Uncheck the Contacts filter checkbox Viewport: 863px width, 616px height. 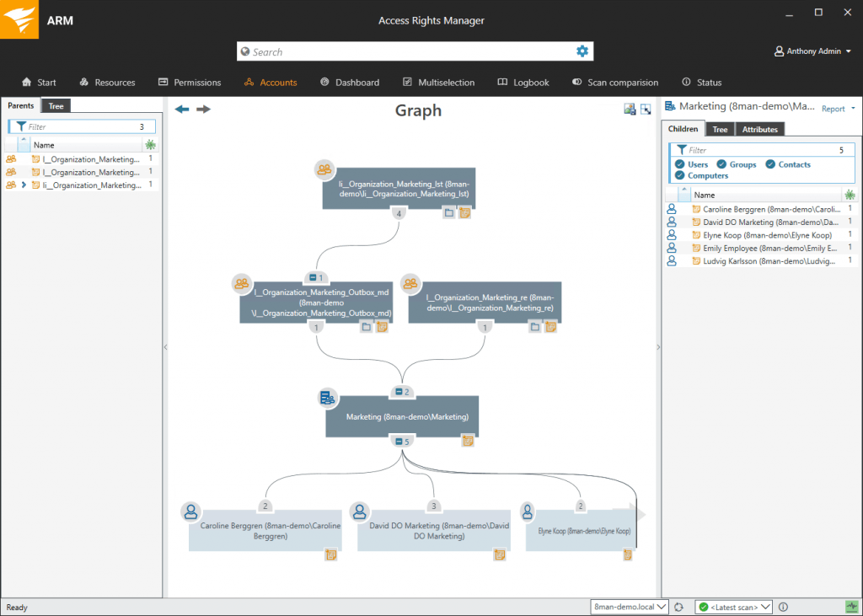coord(770,164)
